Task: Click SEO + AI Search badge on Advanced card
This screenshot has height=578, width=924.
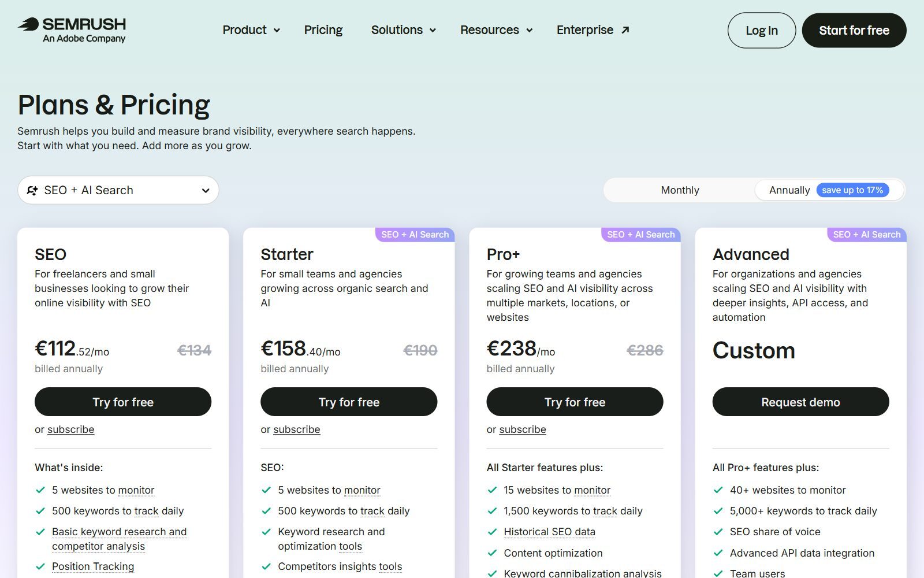Action: 866,235
